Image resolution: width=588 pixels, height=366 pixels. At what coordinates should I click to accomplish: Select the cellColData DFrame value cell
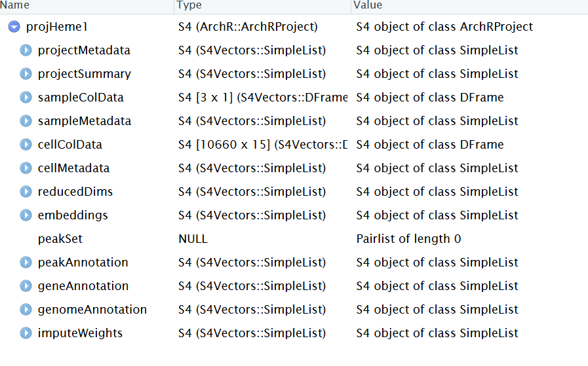point(430,145)
